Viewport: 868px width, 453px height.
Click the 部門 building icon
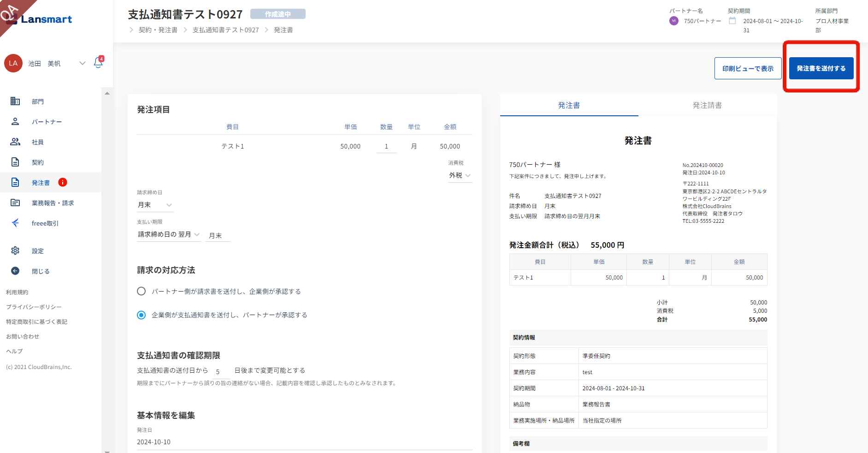point(15,101)
